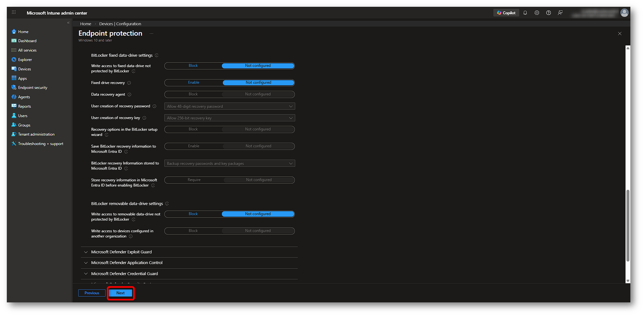Click the Apps grid icon in sidebar
644x316 pixels.
point(14,78)
